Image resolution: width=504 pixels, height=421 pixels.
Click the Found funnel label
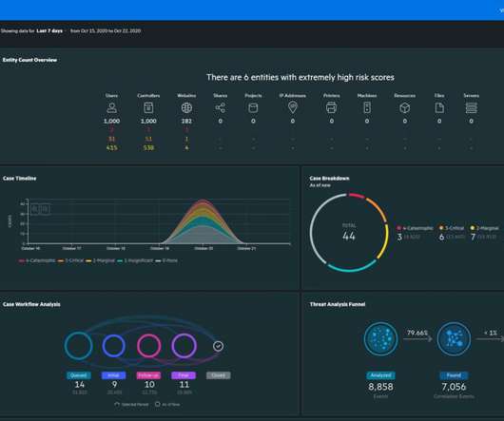[454, 375]
